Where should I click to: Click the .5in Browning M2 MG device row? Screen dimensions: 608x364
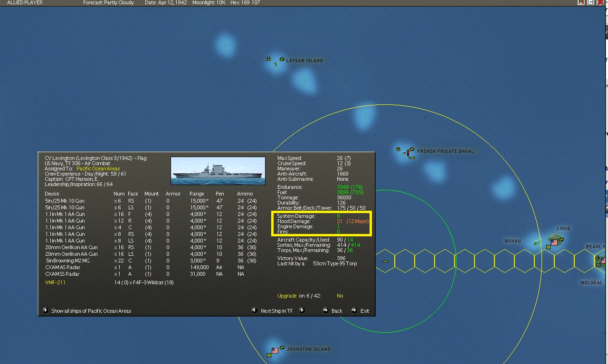coord(151,261)
